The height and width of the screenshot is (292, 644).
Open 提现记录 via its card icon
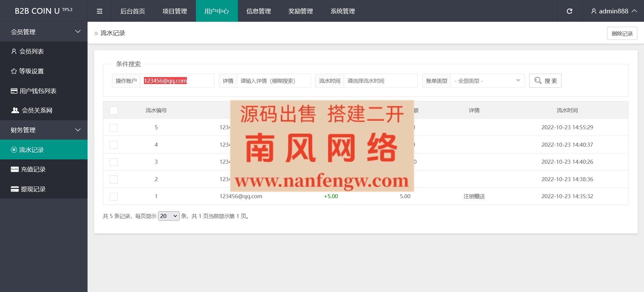click(x=14, y=189)
